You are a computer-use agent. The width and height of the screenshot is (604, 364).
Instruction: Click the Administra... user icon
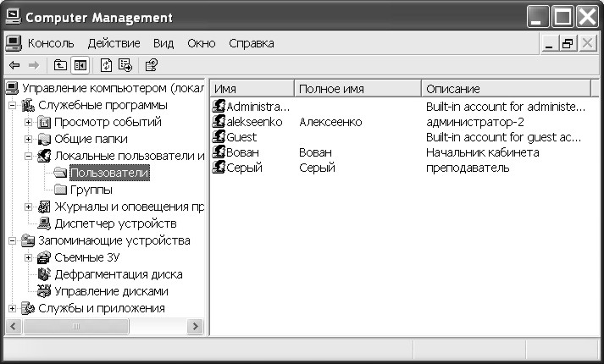tap(219, 106)
